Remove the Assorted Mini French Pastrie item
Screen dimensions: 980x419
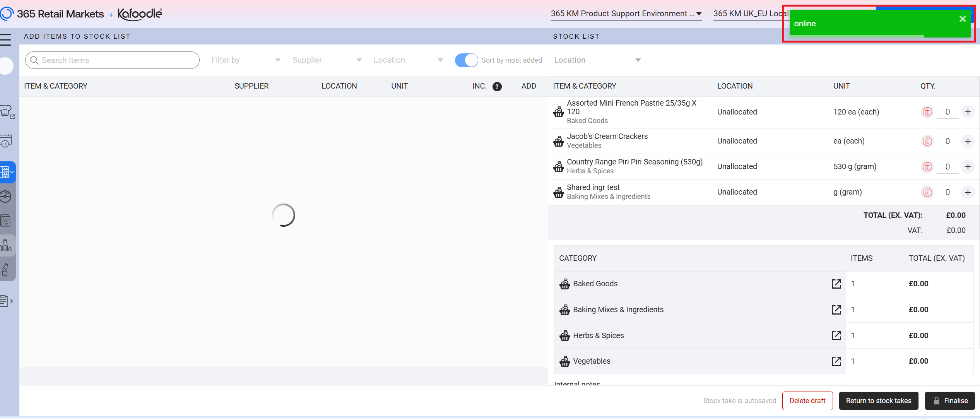pyautogui.click(x=927, y=112)
